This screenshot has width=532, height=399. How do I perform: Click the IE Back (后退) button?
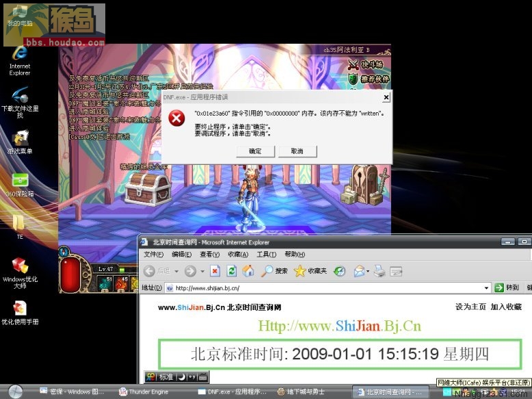pyautogui.click(x=157, y=271)
